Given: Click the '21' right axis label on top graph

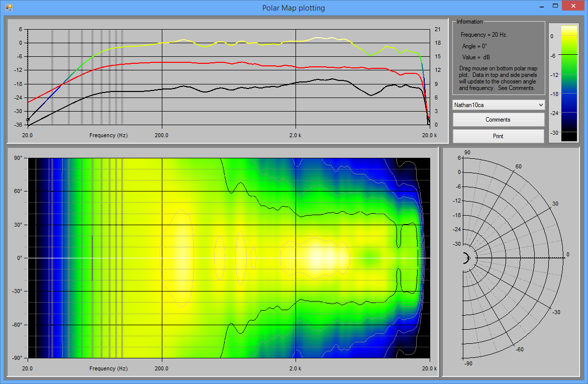Looking at the screenshot, I should click(x=438, y=29).
